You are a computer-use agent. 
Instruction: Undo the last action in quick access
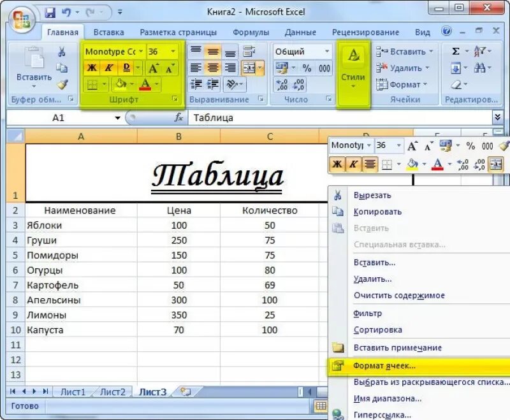coord(66,12)
